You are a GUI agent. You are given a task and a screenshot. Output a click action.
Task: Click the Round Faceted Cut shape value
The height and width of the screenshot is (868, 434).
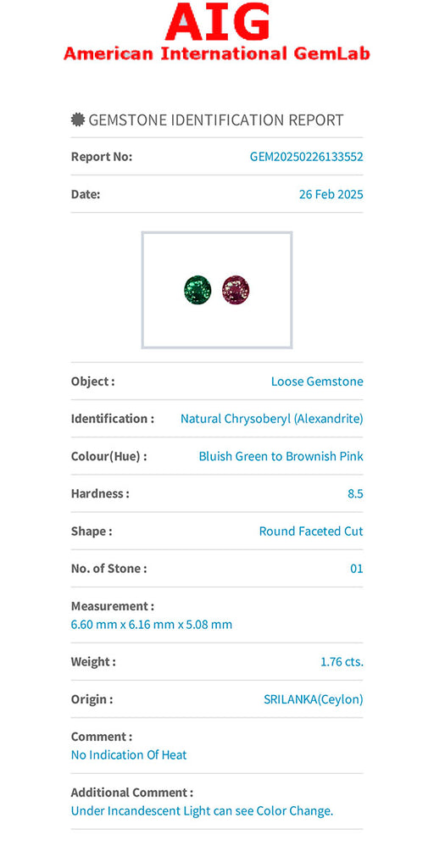311,531
